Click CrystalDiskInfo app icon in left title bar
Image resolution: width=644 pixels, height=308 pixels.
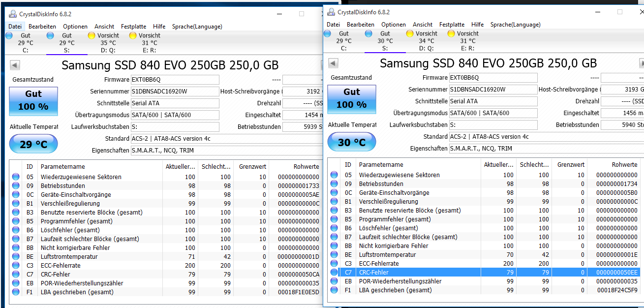point(13,14)
